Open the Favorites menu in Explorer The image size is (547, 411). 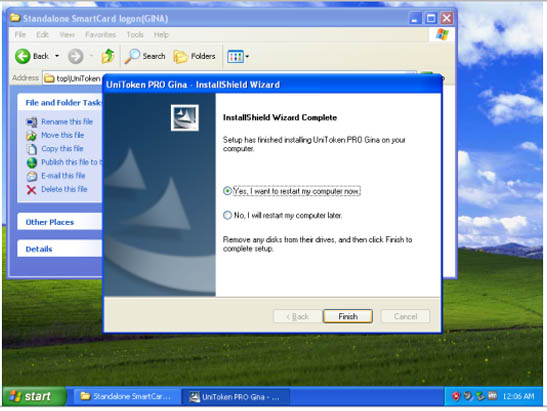[100, 35]
